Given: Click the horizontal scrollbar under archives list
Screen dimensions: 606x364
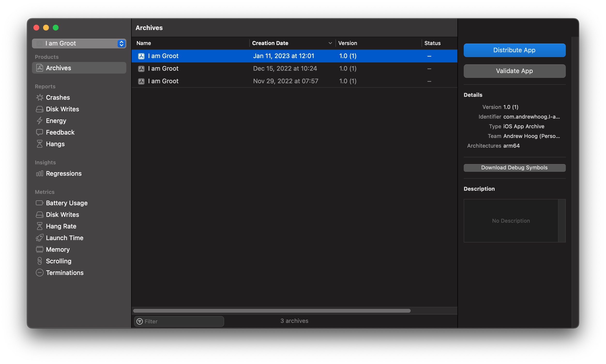Looking at the screenshot, I should (272, 311).
